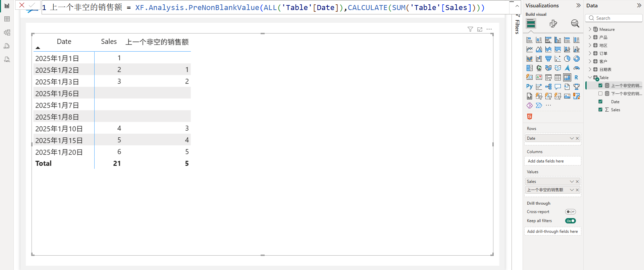Image resolution: width=644 pixels, height=270 pixels.
Task: Open the Analytics tab with magnifier
Action: coord(575,23)
